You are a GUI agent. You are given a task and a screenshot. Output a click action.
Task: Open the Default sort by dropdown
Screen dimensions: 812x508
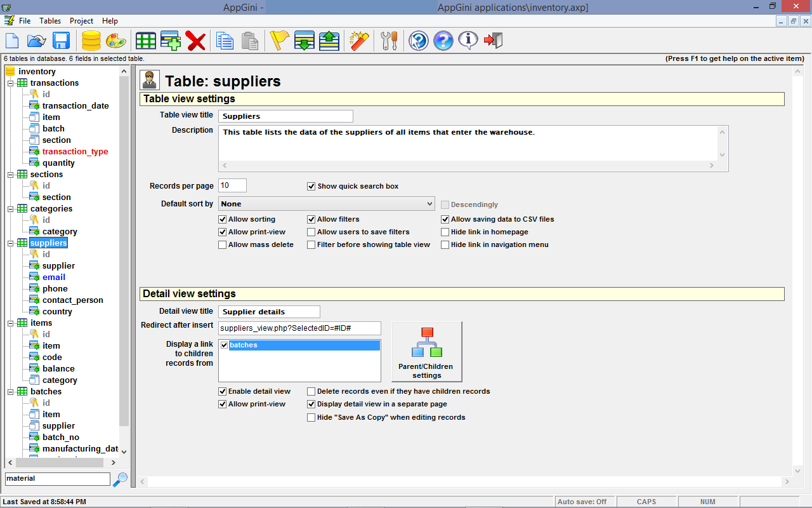coord(326,204)
